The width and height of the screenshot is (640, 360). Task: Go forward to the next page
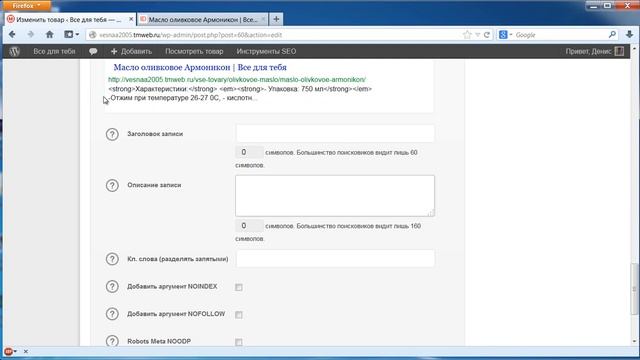click(x=31, y=35)
